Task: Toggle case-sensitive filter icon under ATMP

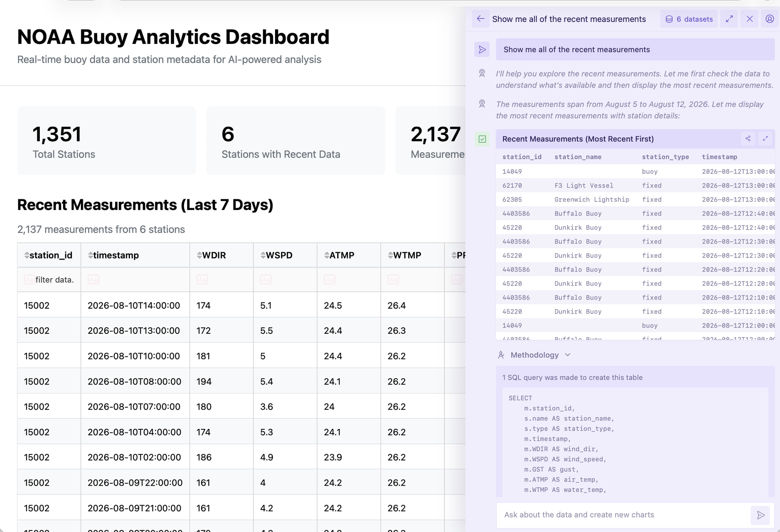Action: (329, 279)
